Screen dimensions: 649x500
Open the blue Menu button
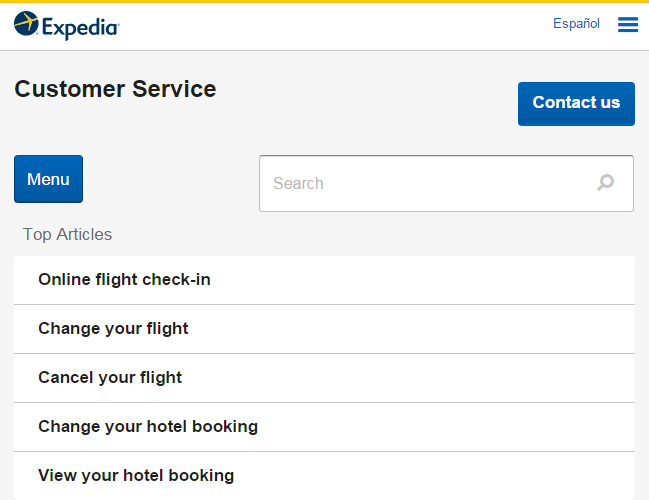pos(48,179)
